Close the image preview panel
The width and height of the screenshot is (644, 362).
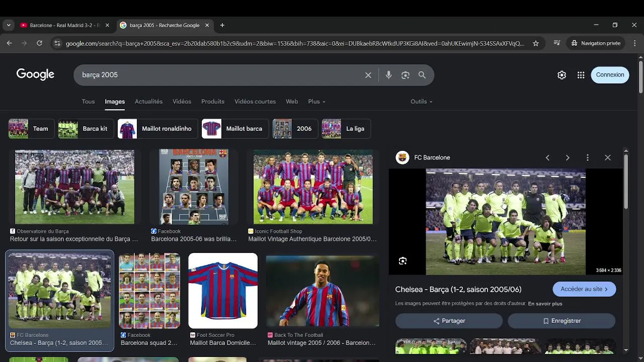click(x=608, y=157)
